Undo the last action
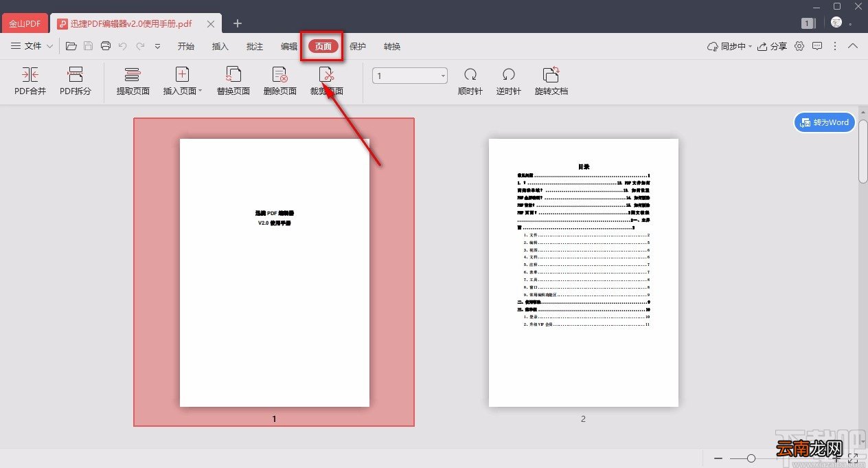 (123, 46)
